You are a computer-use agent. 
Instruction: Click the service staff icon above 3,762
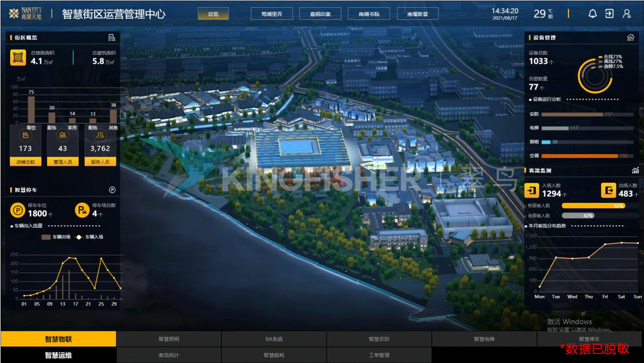100,136
